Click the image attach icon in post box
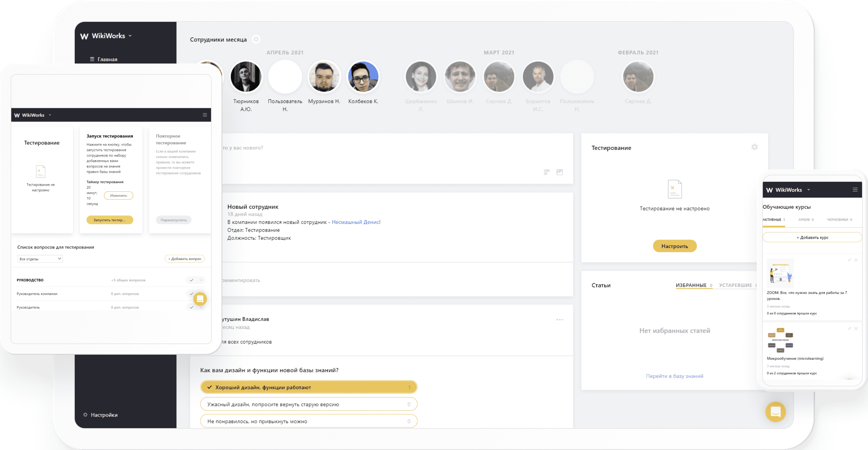This screenshot has width=868, height=450. pyautogui.click(x=559, y=172)
